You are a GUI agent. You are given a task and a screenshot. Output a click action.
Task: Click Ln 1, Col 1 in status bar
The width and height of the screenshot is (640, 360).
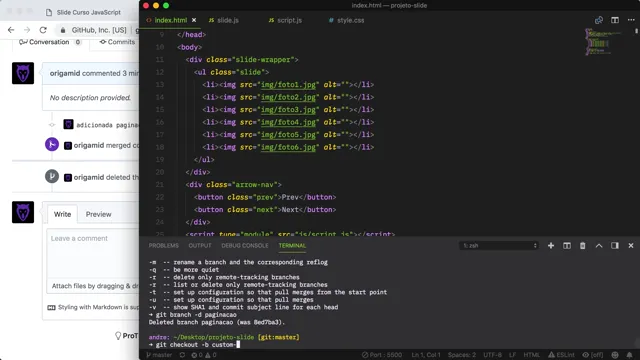point(426,355)
